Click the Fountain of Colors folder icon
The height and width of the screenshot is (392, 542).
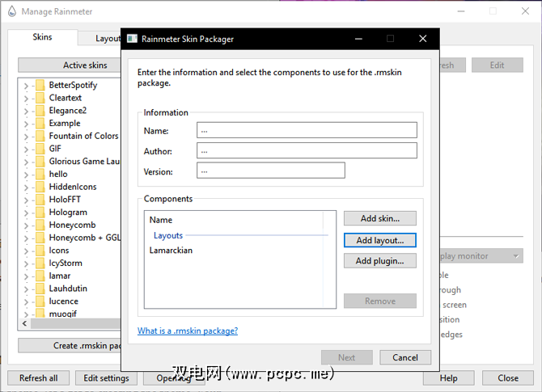(40, 136)
